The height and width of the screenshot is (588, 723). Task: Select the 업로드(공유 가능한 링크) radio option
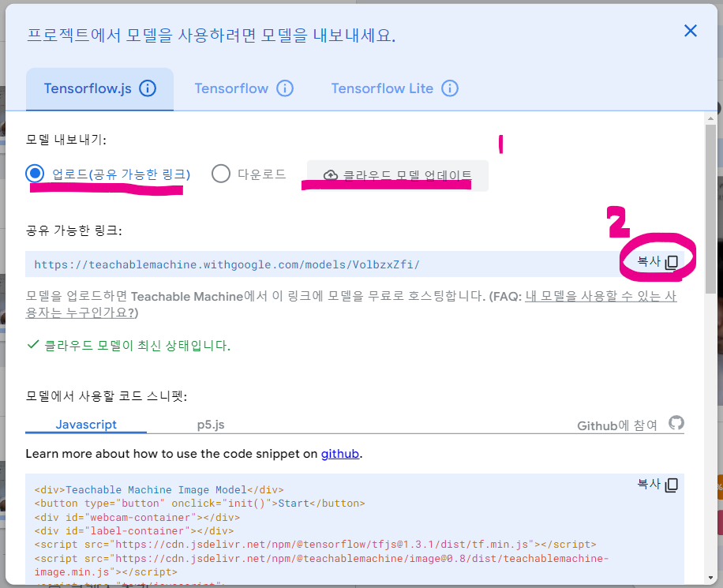(35, 174)
